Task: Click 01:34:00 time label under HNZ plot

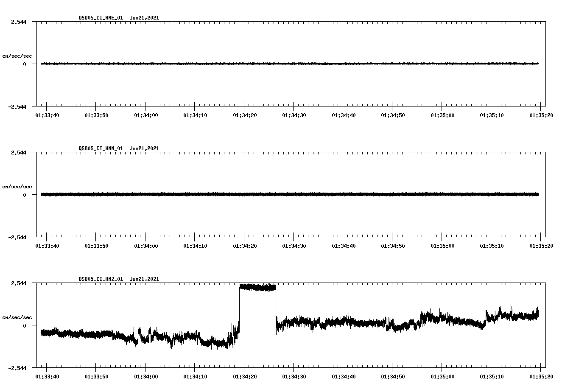Action: (146, 376)
